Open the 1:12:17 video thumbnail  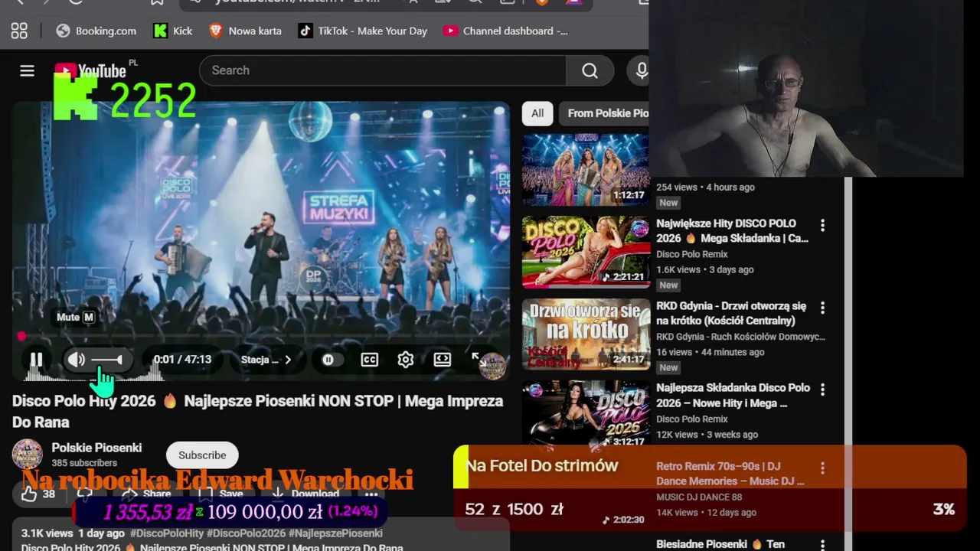click(586, 169)
